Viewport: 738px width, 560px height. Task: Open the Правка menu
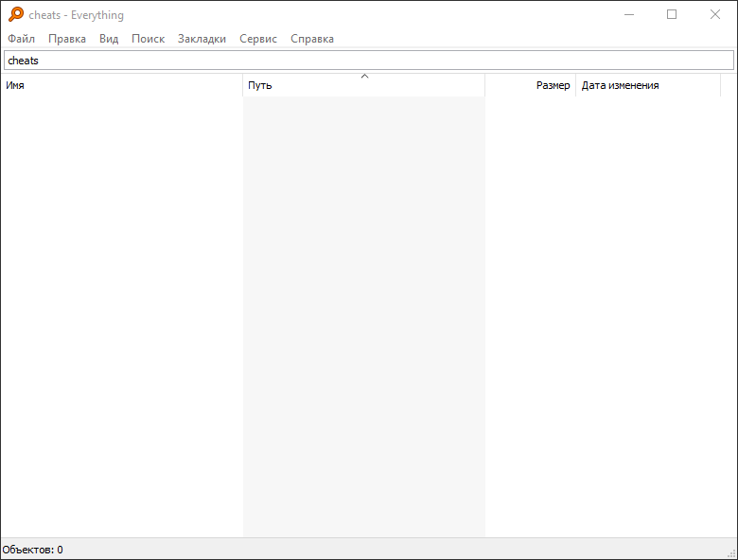67,39
